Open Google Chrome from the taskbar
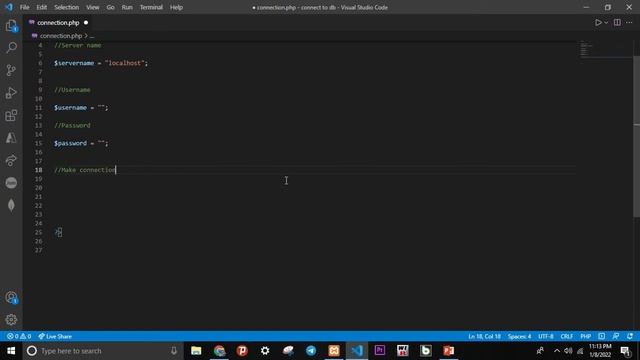The height and width of the screenshot is (360, 640). point(219,351)
